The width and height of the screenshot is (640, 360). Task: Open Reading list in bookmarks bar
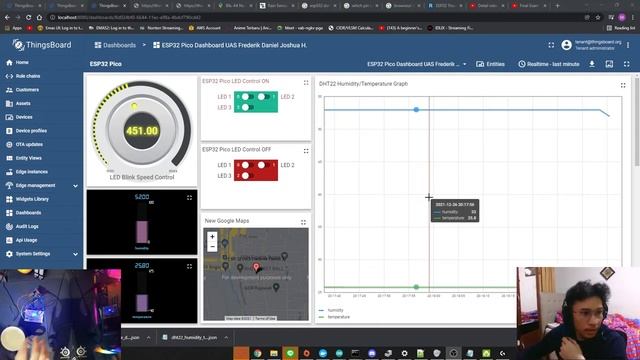coord(621,28)
